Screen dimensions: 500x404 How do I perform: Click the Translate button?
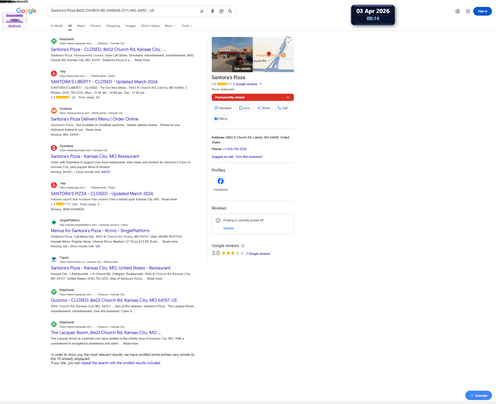pyautogui.click(x=479, y=395)
